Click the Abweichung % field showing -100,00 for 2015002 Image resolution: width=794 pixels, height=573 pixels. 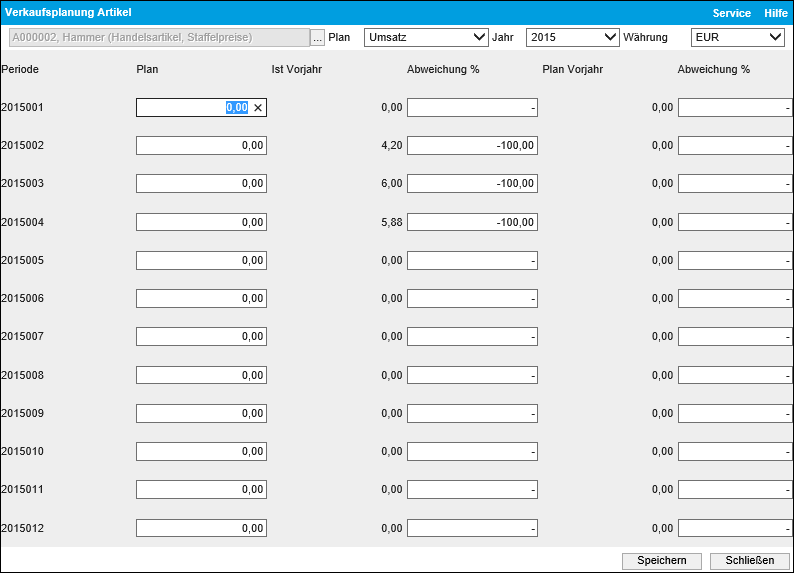click(x=472, y=146)
